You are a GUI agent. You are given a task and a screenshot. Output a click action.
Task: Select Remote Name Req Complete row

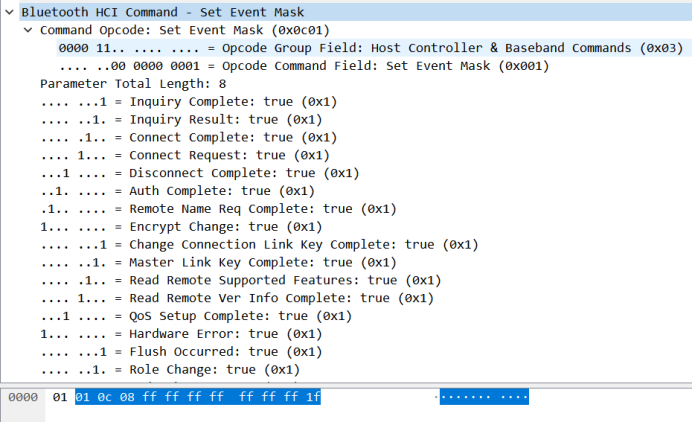point(218,209)
